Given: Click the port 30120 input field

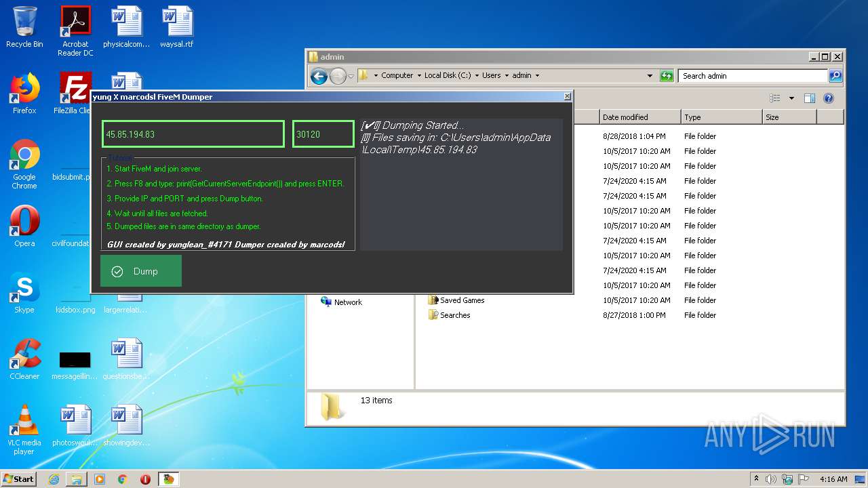Looking at the screenshot, I should tap(323, 134).
